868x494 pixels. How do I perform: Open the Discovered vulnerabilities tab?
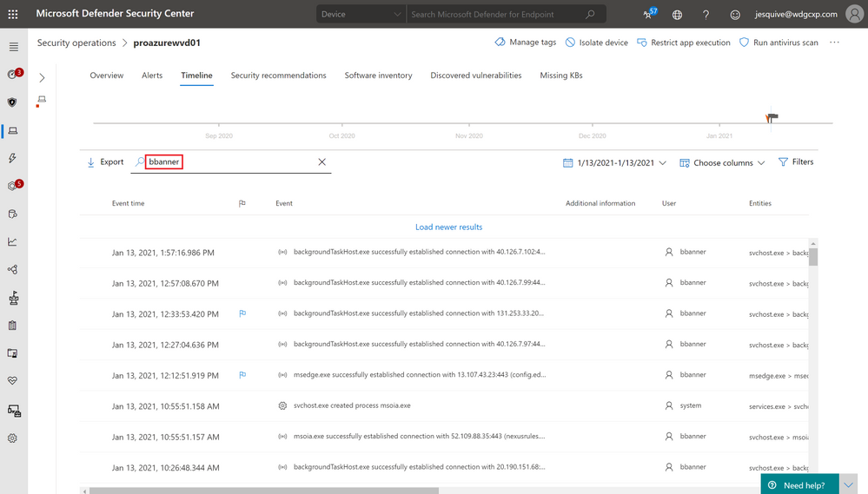pos(475,76)
